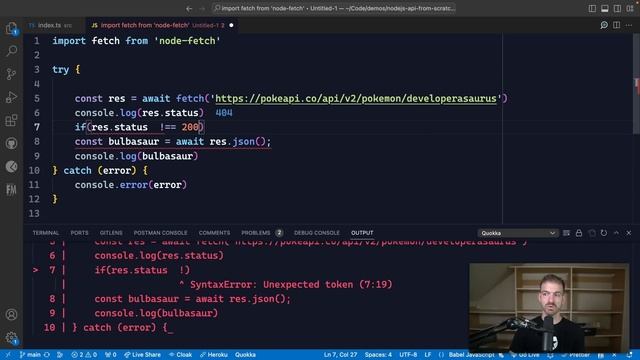
Task: Open the Search view in activity bar
Action: [11, 51]
